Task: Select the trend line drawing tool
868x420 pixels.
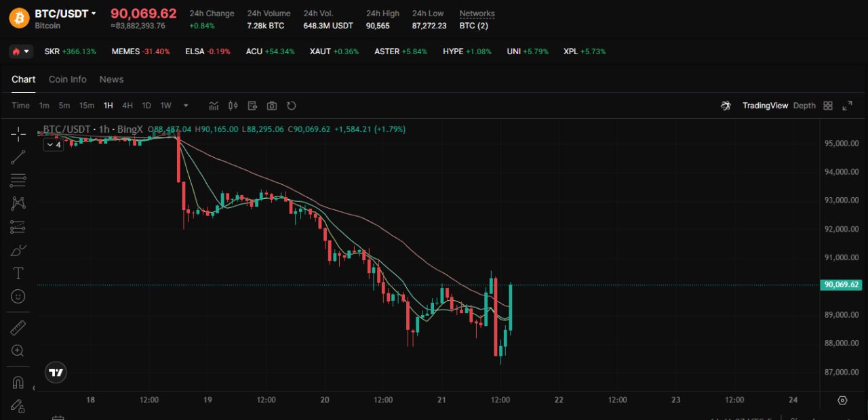Action: (18, 157)
